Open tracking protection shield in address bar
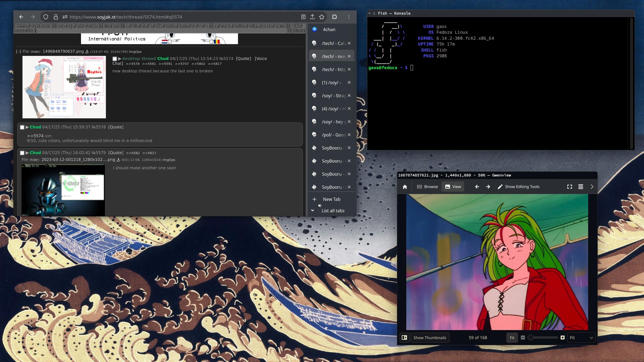This screenshot has height=362, width=644. click(x=46, y=17)
